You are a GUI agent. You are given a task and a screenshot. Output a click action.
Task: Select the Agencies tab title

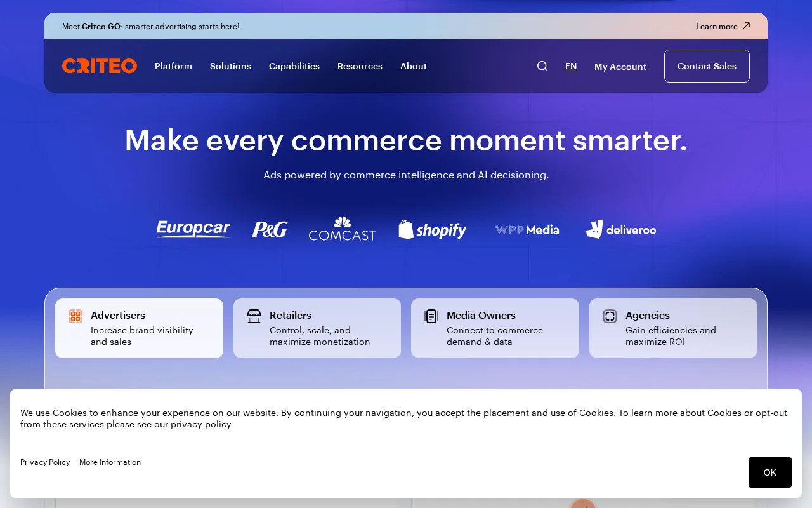coord(648,315)
